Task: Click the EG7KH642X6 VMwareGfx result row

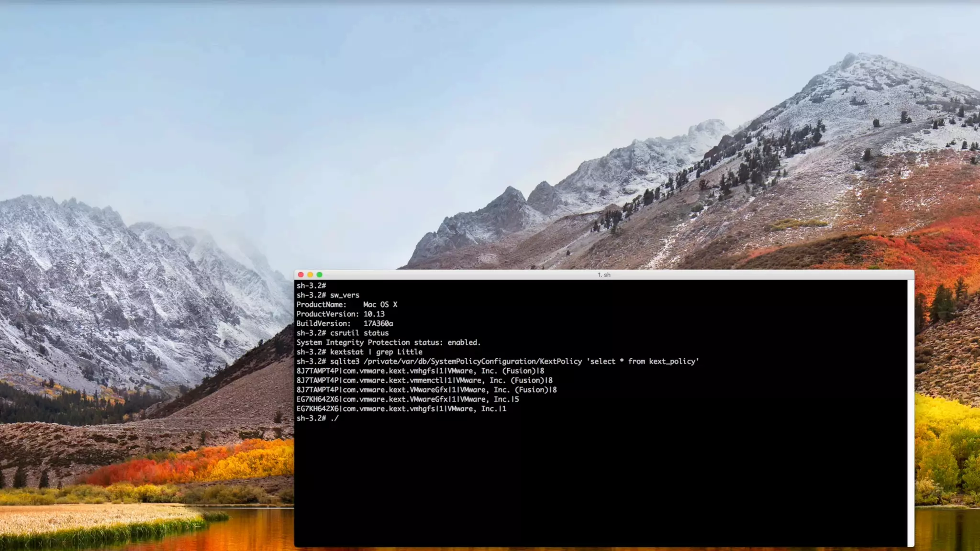Action: [x=408, y=399]
